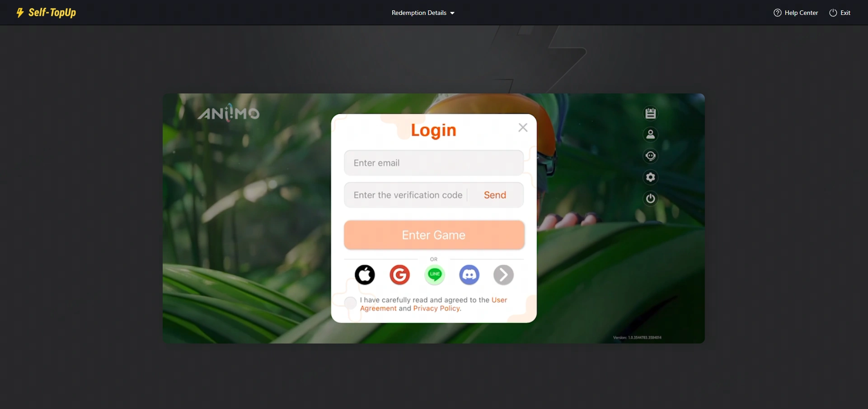
Task: Sign in with the Google icon
Action: coord(399,274)
